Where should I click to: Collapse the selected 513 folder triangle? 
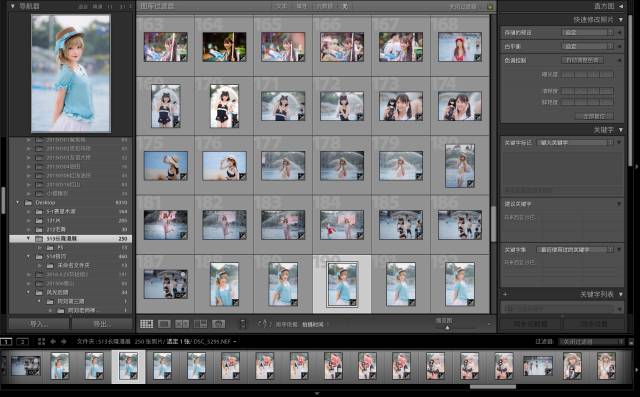(28, 239)
